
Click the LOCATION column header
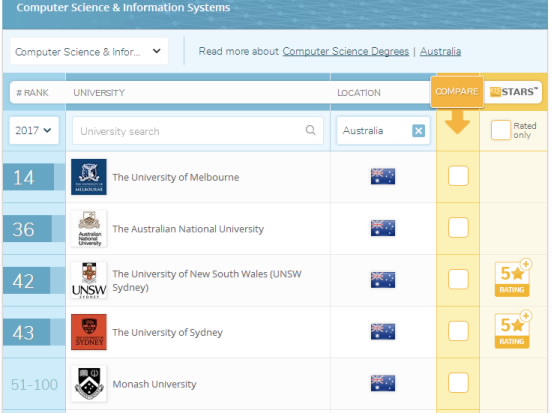pos(359,93)
